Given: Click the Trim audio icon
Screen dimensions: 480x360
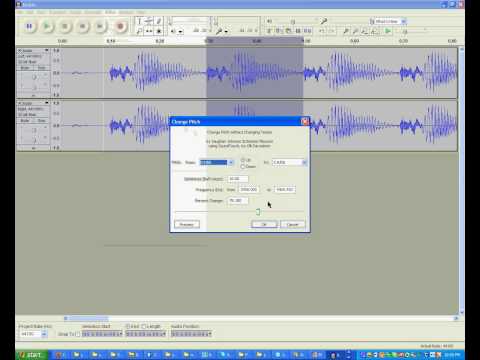Looking at the screenshot, I should pos(298,31).
